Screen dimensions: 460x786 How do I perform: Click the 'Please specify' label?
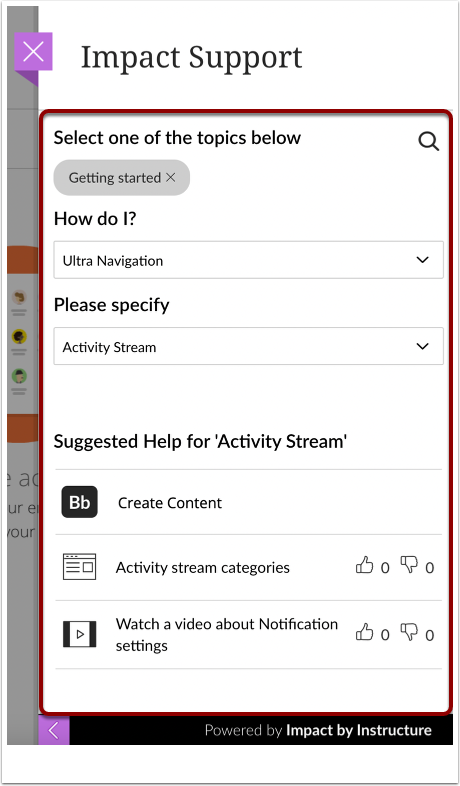[x=111, y=305]
